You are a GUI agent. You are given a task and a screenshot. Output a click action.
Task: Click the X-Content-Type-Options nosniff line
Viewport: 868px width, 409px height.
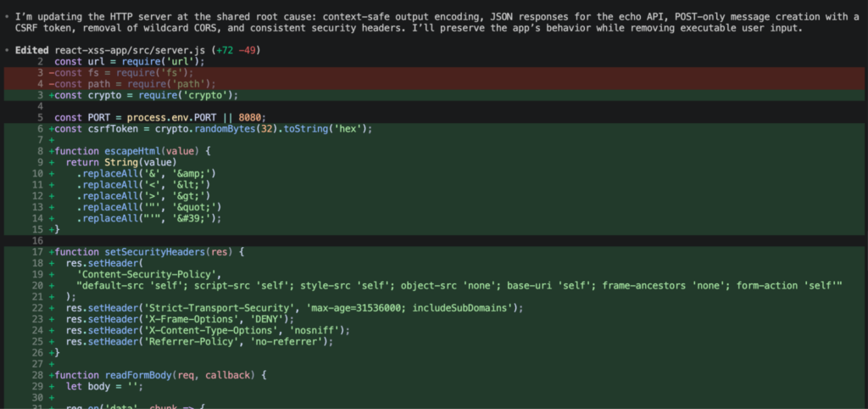[209, 330]
